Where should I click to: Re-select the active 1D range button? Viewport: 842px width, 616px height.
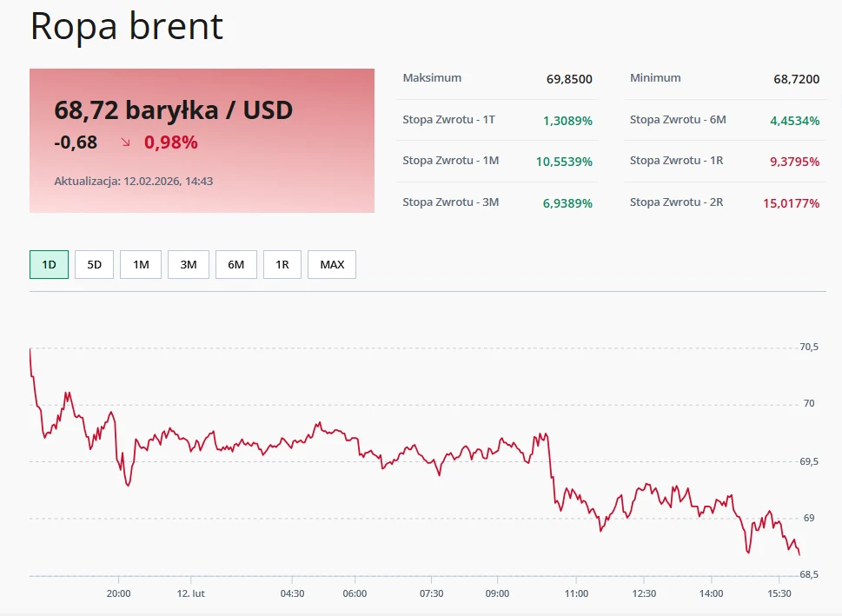pos(49,264)
